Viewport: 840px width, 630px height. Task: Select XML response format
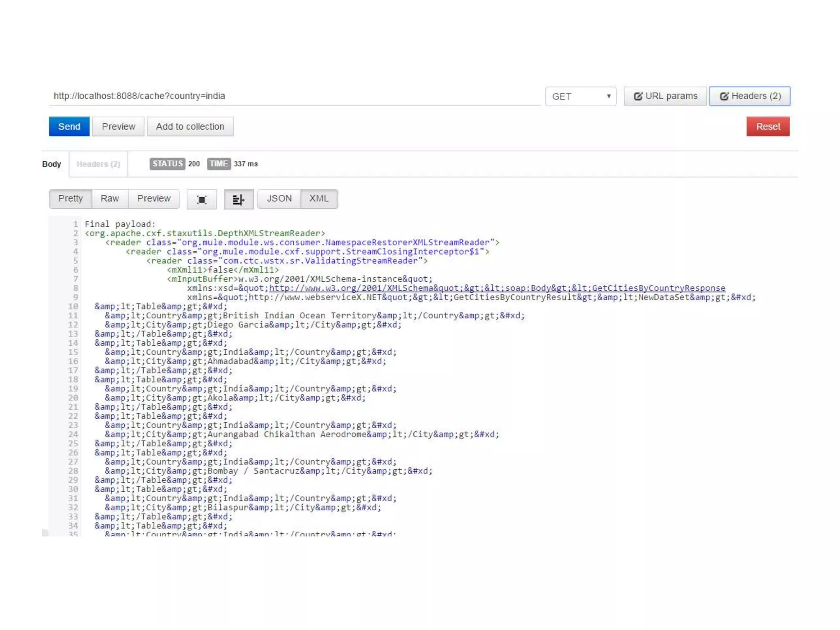coord(319,199)
